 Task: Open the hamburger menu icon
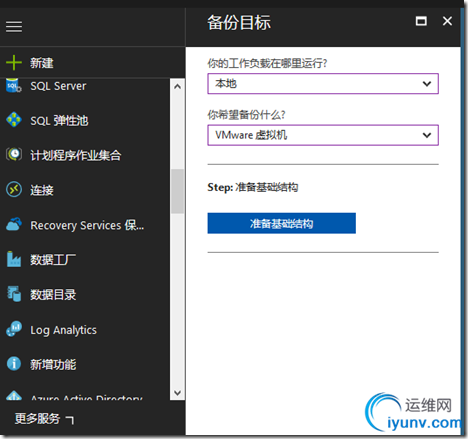[x=14, y=27]
